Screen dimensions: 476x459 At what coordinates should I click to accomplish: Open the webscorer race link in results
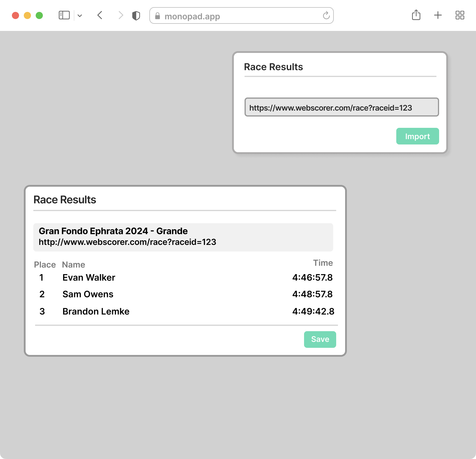point(127,242)
